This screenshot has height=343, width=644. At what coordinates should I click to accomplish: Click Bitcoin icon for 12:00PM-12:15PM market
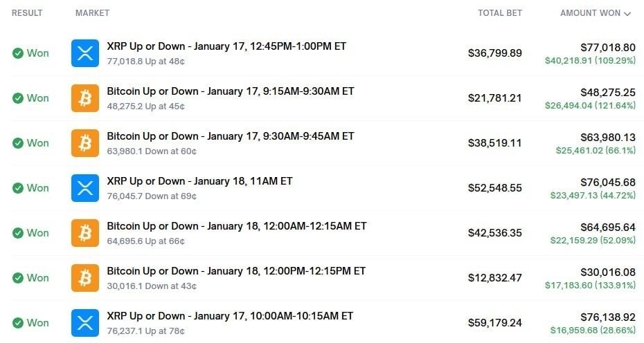[x=85, y=278]
